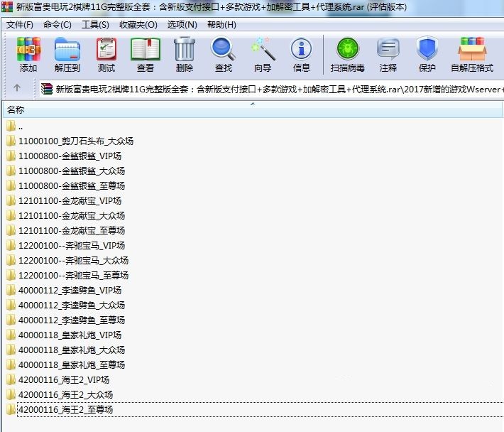Select folder 40000118_皇家礼炮_VIP场

pos(70,335)
